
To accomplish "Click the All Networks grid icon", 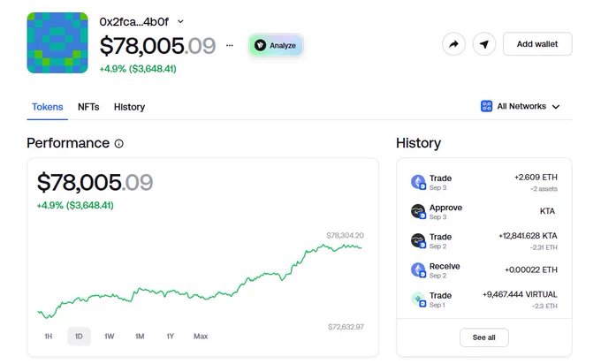I will tap(486, 106).
